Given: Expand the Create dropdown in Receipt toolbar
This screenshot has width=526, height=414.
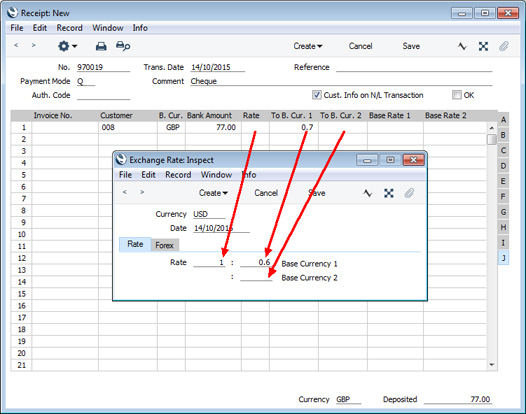Looking at the screenshot, I should pos(308,46).
